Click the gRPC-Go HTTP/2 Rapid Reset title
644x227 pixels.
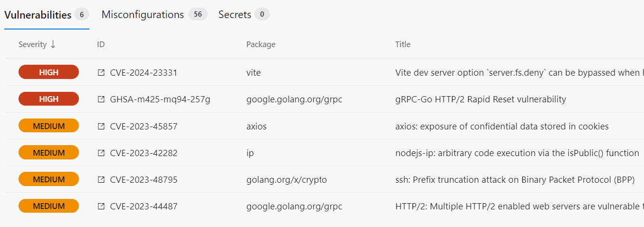481,99
